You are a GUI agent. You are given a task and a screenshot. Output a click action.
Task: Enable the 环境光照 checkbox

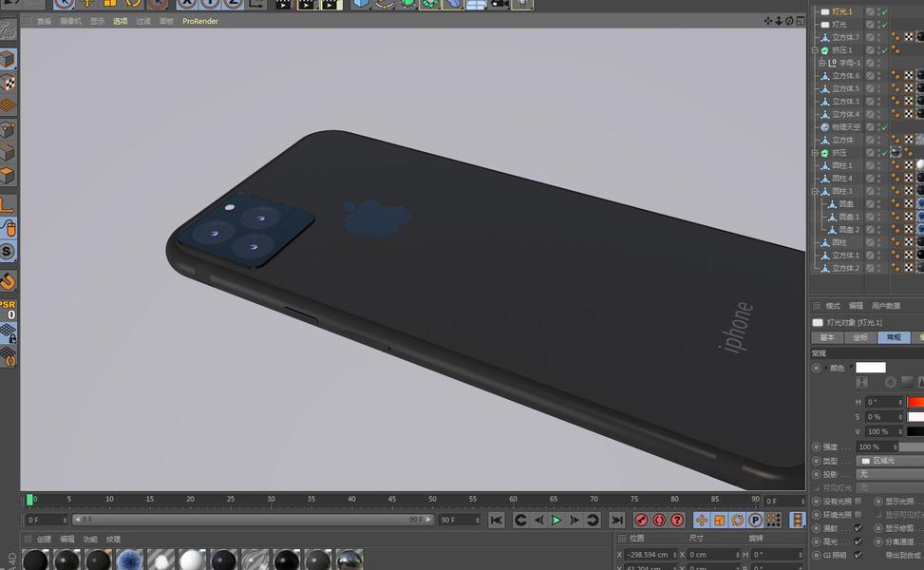(858, 515)
